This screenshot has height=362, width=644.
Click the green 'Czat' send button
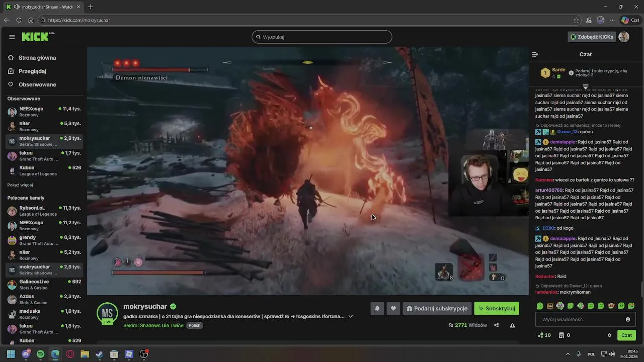click(626, 335)
